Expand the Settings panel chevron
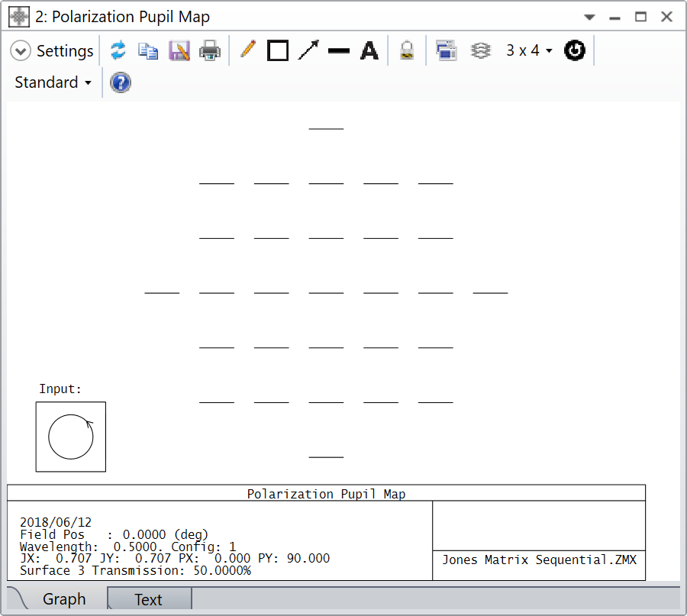Viewport: 687px width, 616px height. tap(21, 50)
